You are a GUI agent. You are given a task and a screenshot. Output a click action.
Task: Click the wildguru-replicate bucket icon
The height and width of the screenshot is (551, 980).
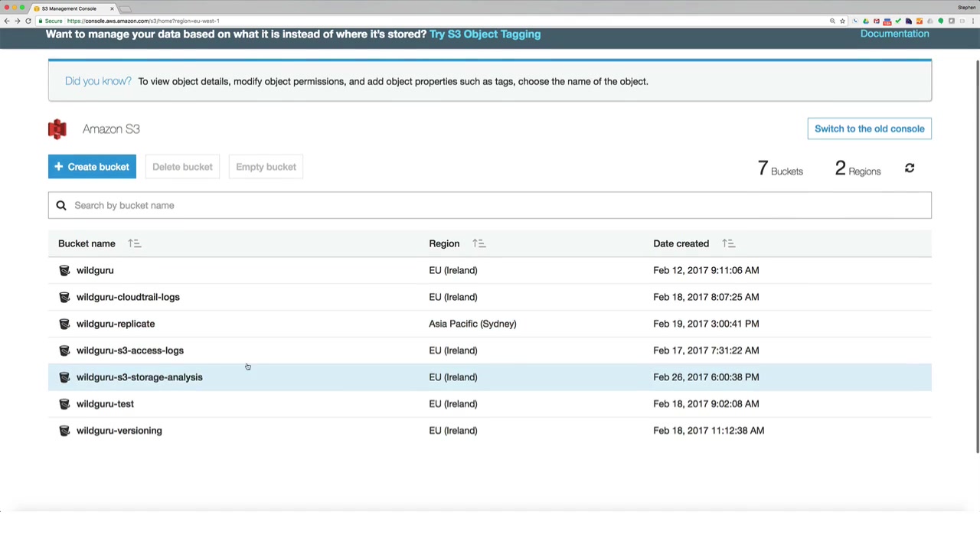pyautogui.click(x=64, y=324)
